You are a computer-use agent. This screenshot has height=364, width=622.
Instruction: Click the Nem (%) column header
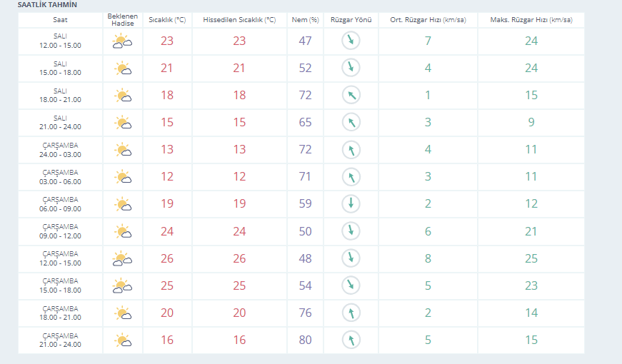(x=305, y=20)
